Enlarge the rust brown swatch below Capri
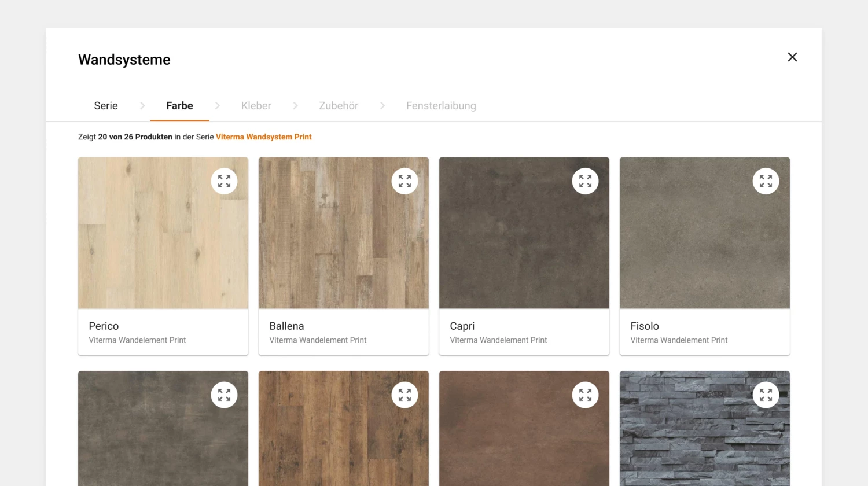This screenshot has width=868, height=486. pos(585,395)
